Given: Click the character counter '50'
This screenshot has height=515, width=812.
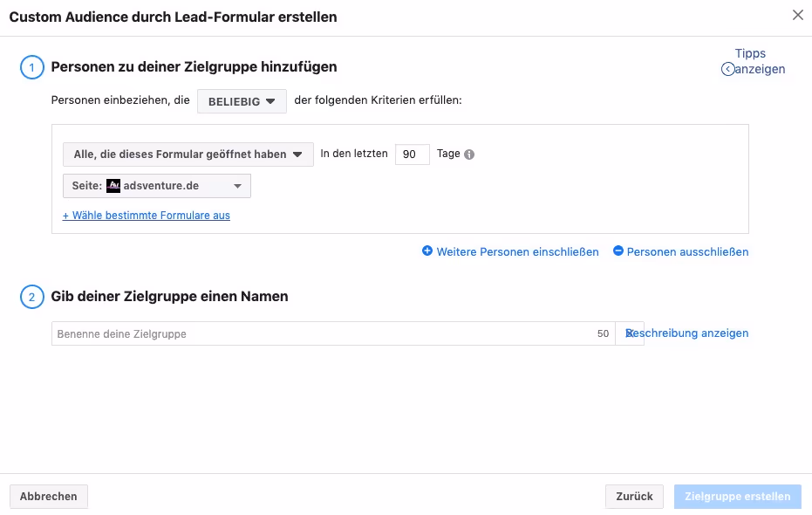Looking at the screenshot, I should pos(603,333).
